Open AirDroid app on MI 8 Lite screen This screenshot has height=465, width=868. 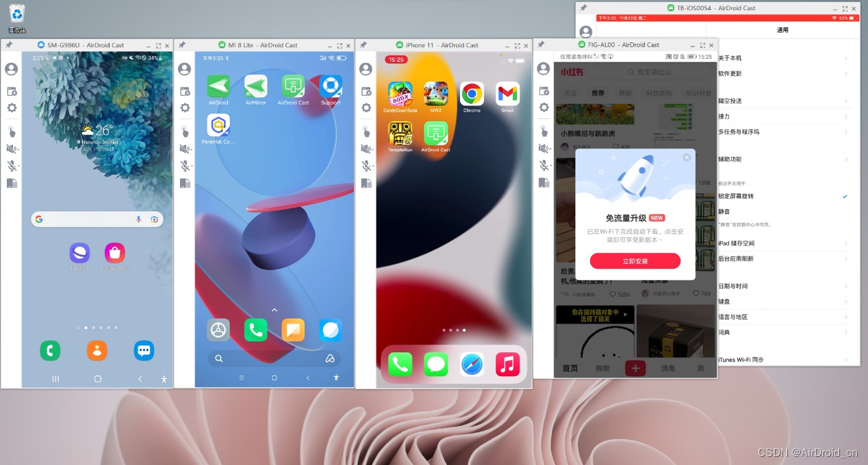(x=218, y=86)
